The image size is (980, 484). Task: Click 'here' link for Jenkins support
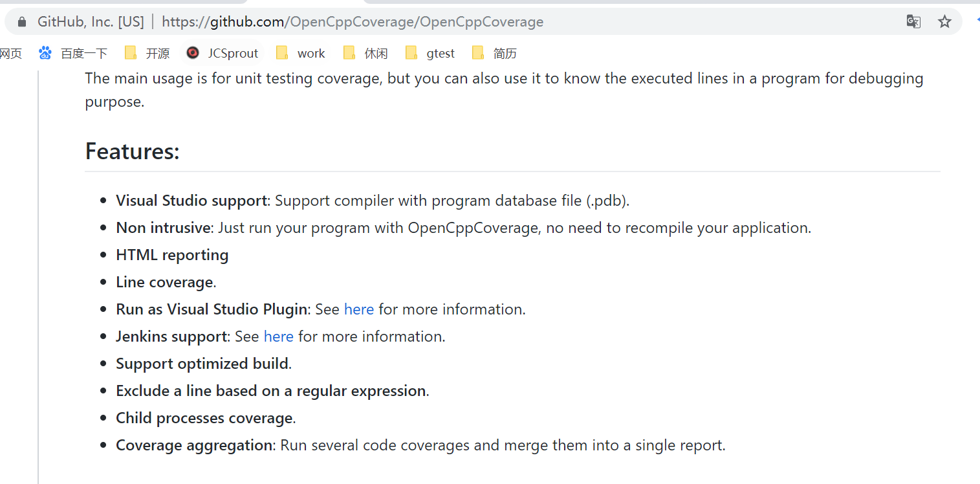(x=279, y=336)
